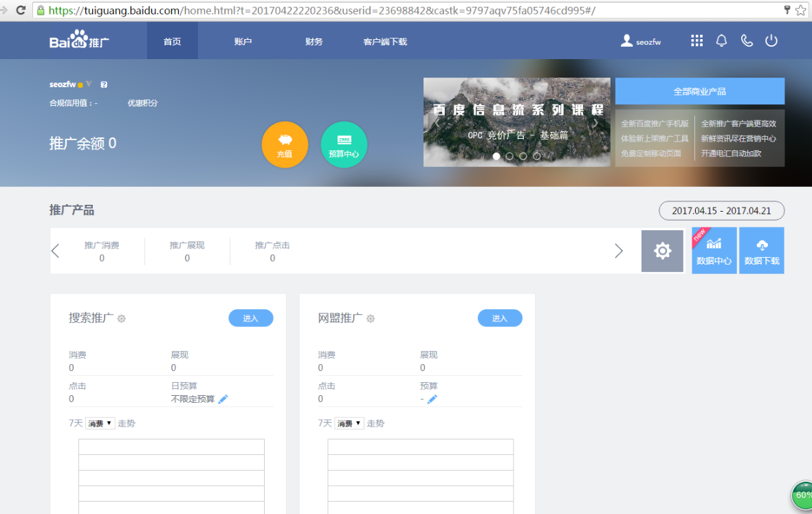Click the orange 充值 recharge icon
Viewport: 812px width, 514px height.
click(285, 144)
